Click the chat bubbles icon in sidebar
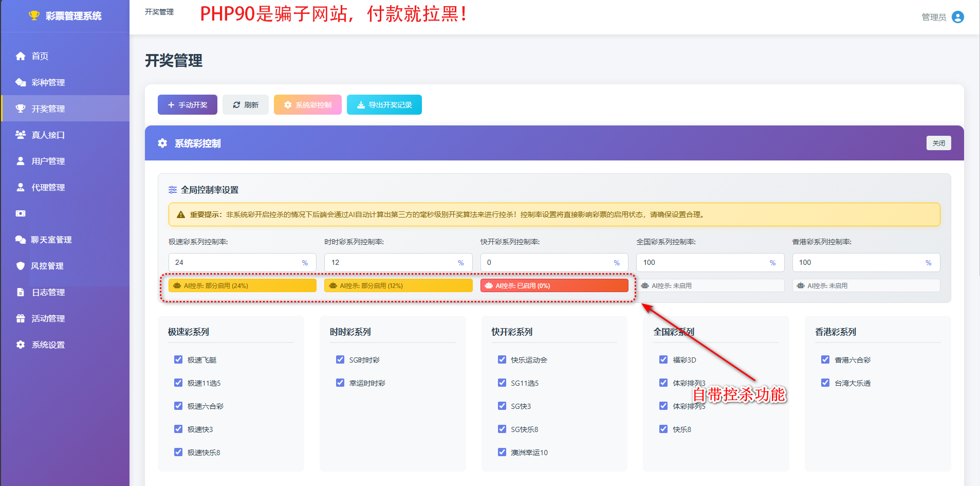 coord(21,240)
